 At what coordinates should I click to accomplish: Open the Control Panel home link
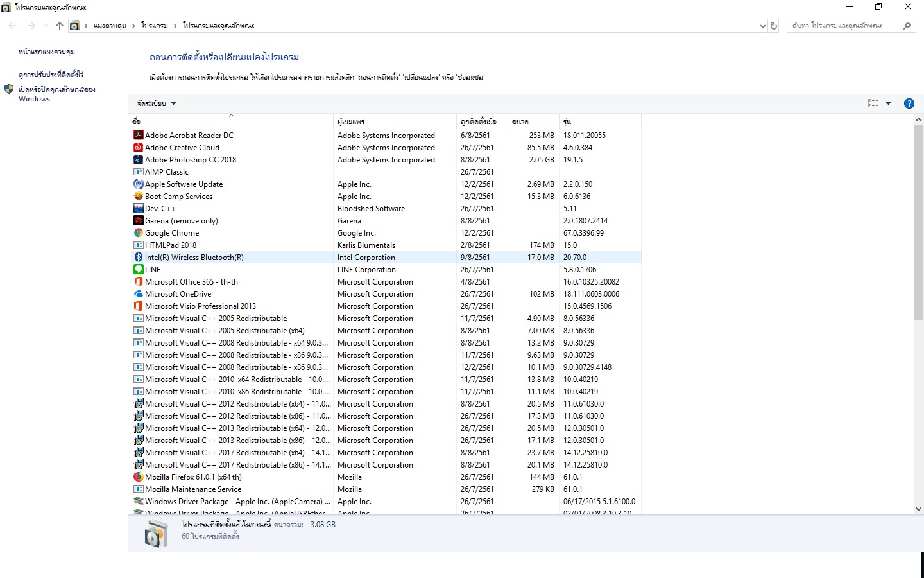[x=47, y=51]
